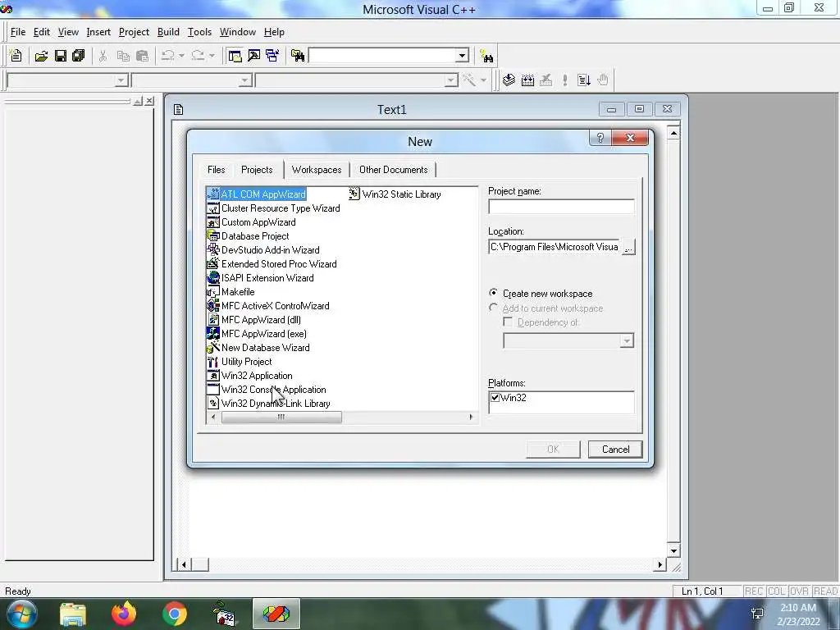Image resolution: width=840 pixels, height=630 pixels.
Task: Click the New Text File toolbar icon
Action: click(16, 55)
